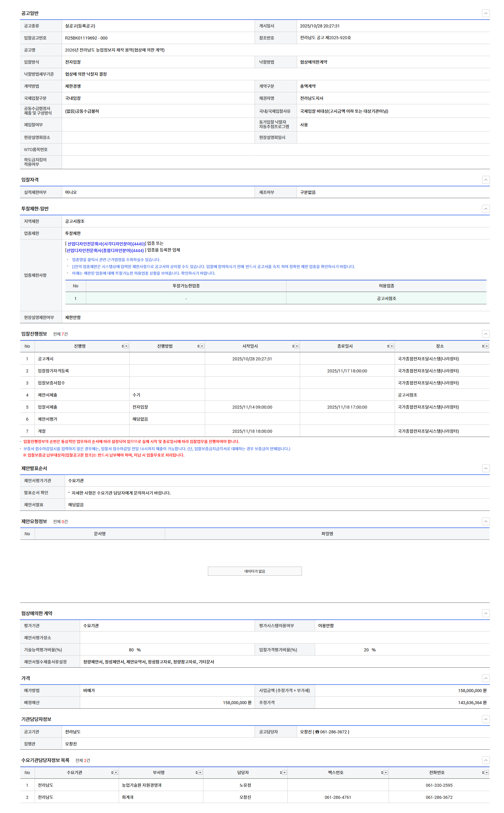Open the 산업디자인전문회사(시각디자인분야)(4440) link
The height and width of the screenshot is (813, 504).
pyautogui.click(x=106, y=244)
